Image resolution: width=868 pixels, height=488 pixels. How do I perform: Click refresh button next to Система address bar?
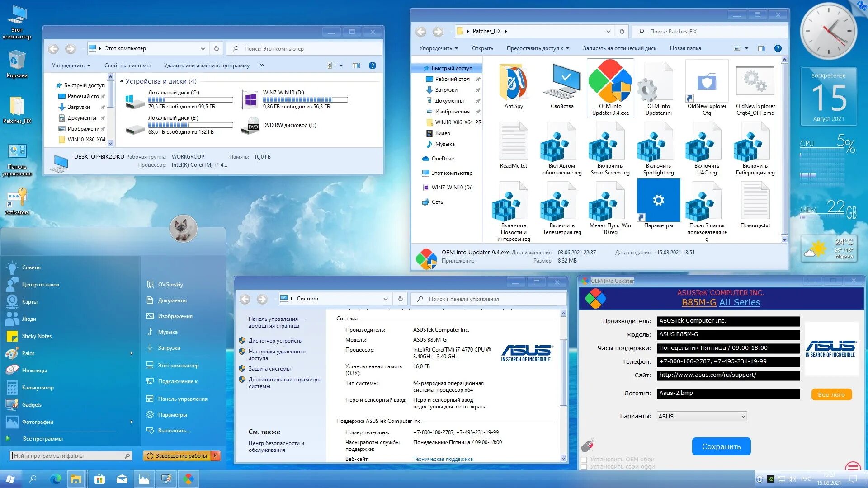400,299
